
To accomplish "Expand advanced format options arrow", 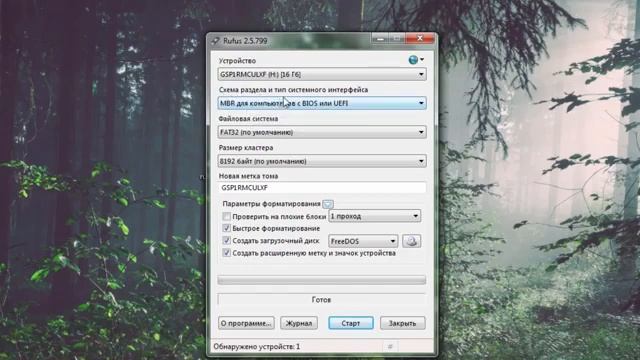I will coord(328,204).
